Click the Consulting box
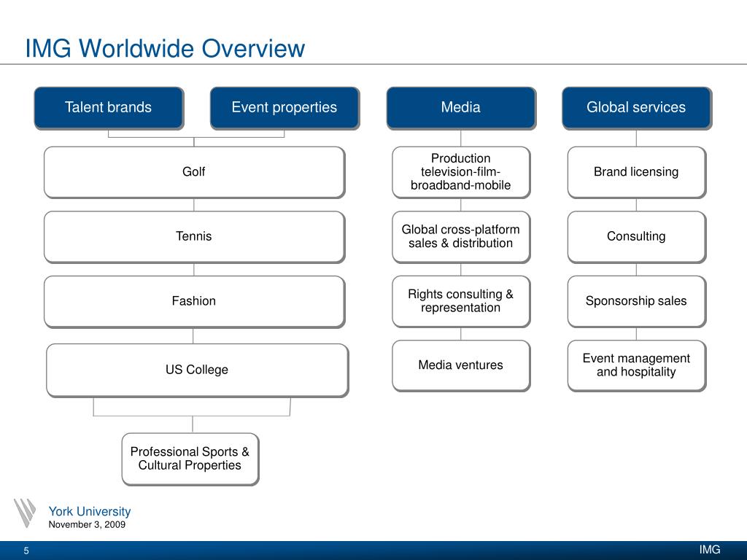 pos(636,237)
